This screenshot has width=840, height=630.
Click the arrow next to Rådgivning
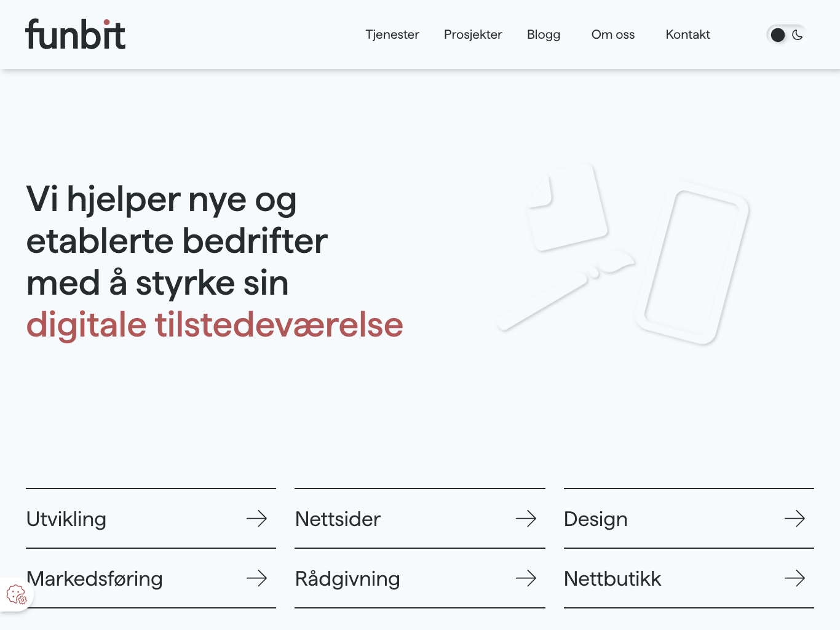point(526,578)
